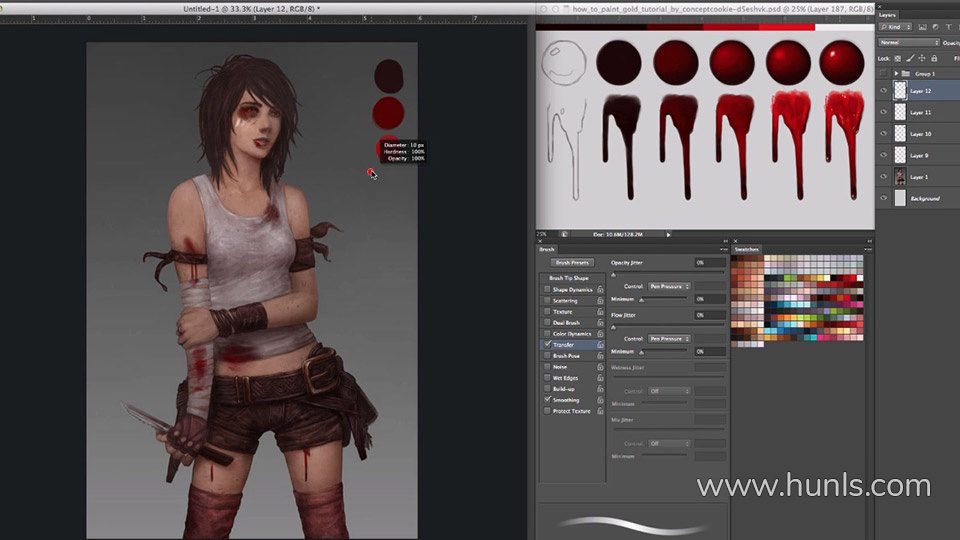
Task: Enable the Scattering checkbox
Action: tap(547, 300)
